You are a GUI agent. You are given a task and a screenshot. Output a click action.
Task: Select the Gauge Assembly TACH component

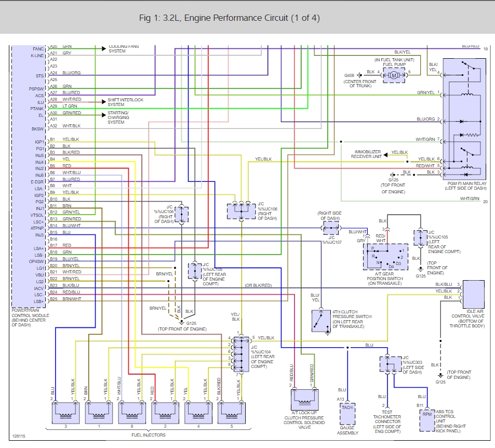347,413
